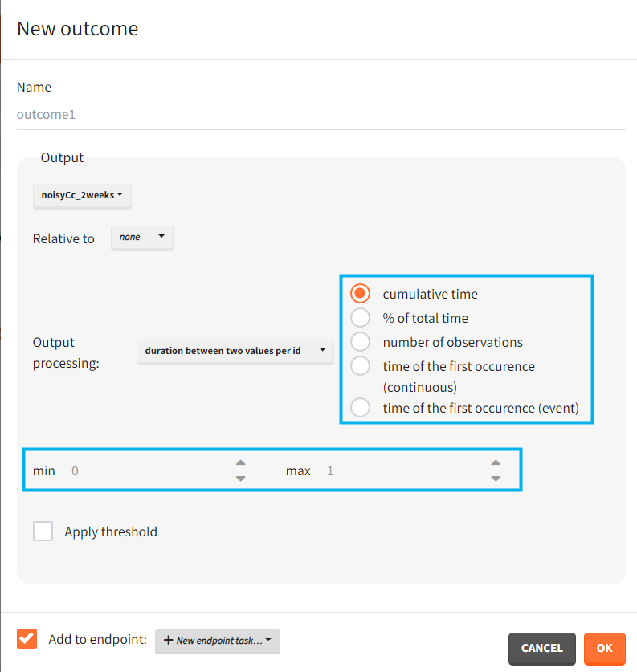Select the cumulative time radio option

point(361,294)
